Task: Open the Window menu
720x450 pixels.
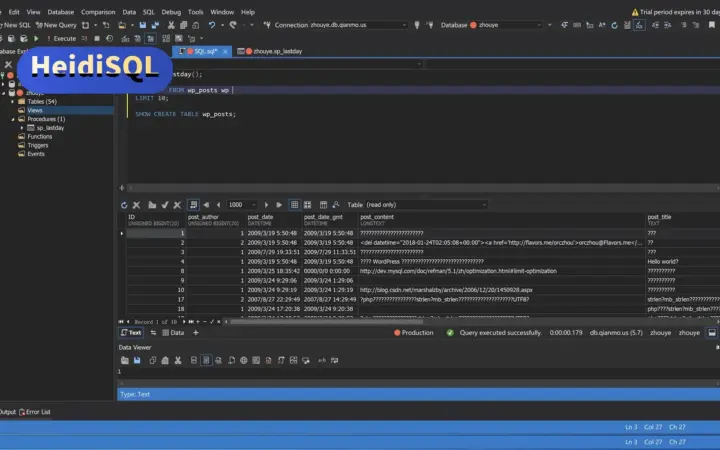Action: click(222, 12)
